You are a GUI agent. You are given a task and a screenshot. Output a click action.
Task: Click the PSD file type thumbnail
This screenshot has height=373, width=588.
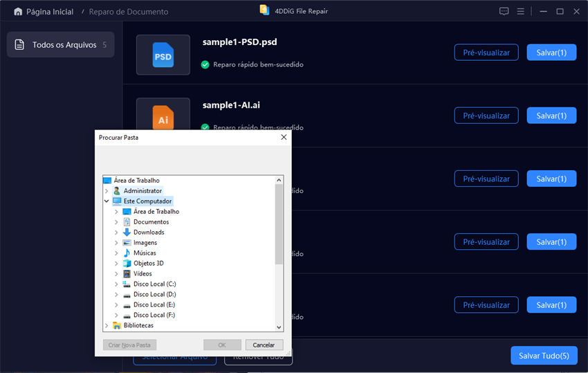click(163, 55)
